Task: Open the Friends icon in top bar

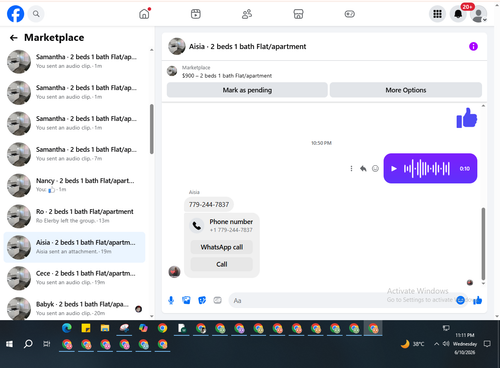Action: point(247,14)
